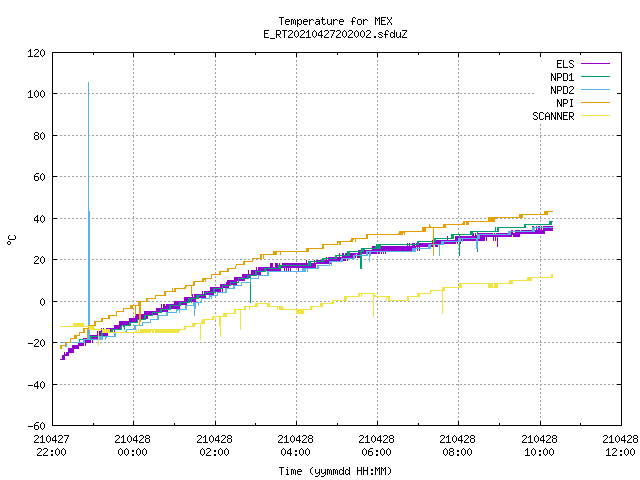Click the chart title 'Temperature for MEX'
This screenshot has width=640, height=480.
pos(336,21)
